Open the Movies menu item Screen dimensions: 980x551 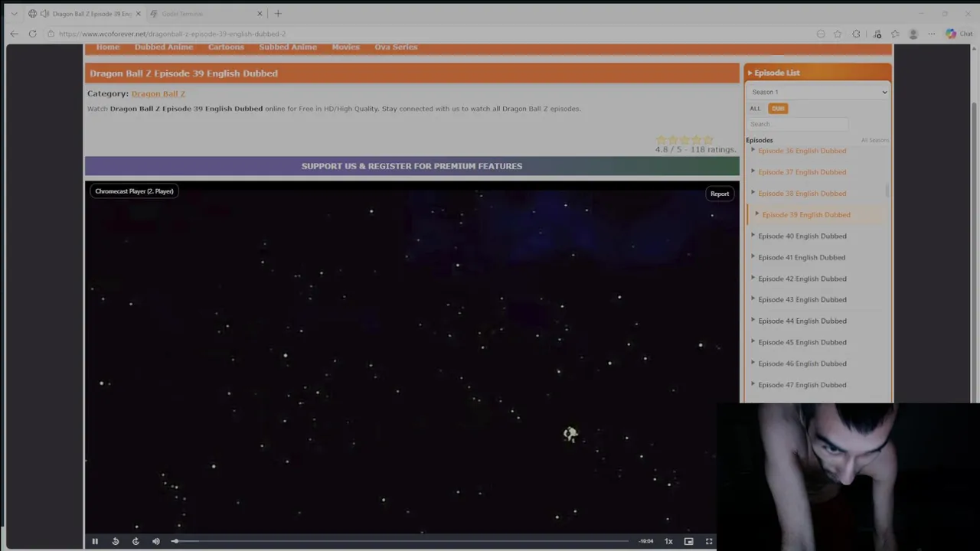click(x=345, y=47)
